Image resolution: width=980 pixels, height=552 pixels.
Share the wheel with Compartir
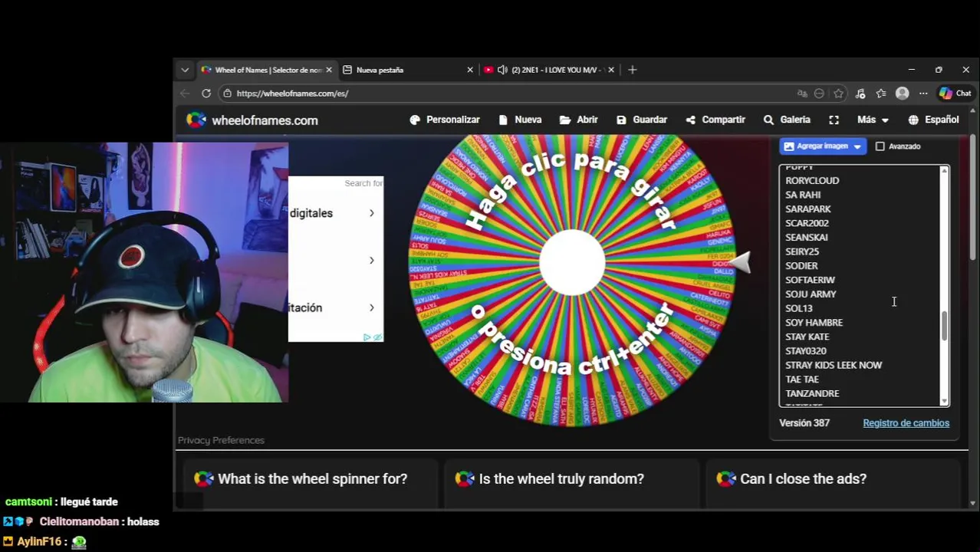point(715,120)
